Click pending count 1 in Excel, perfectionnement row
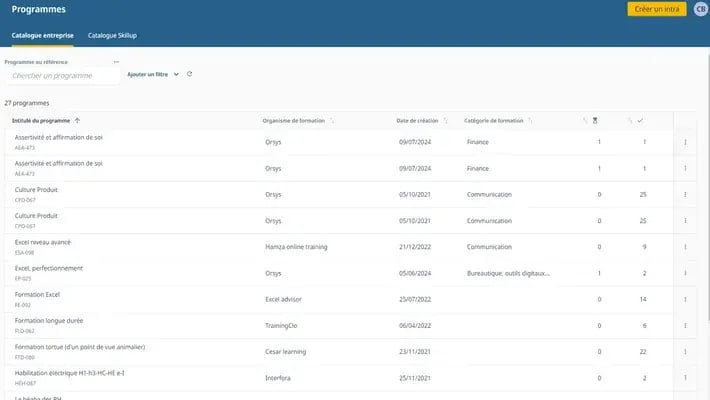 (x=599, y=273)
